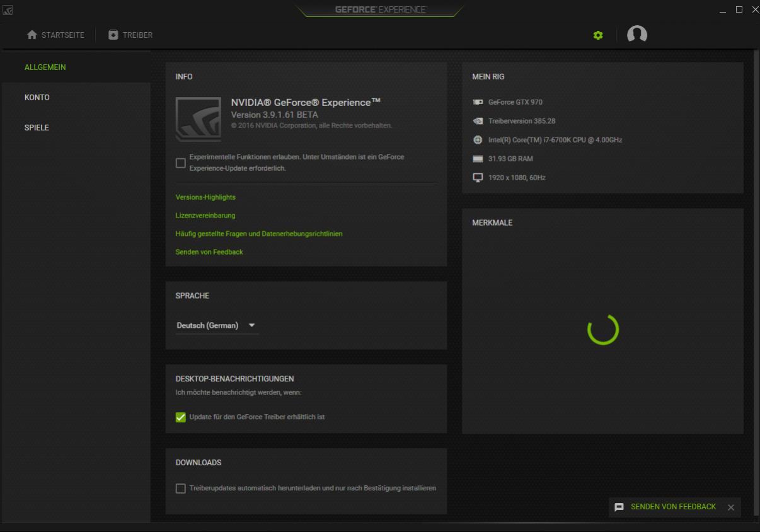Click the NVIDIA logo in the title bar
Screen dimensions: 760x532
(x=8, y=9)
